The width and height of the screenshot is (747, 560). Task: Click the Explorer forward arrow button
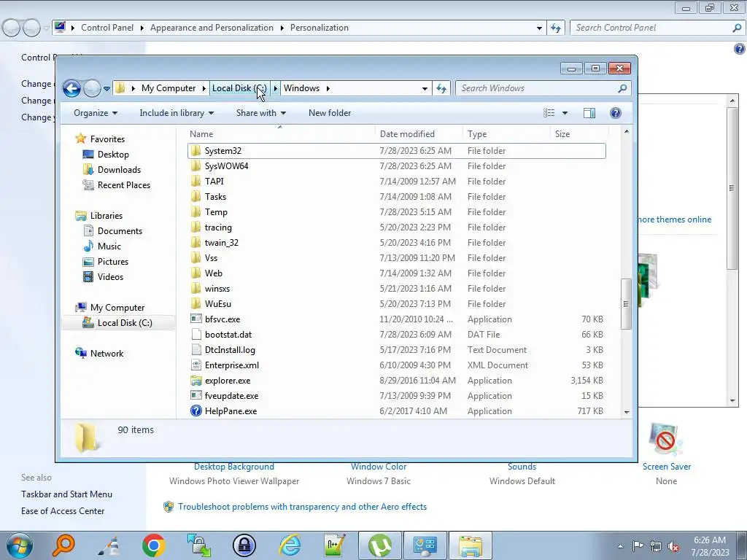[x=92, y=88]
